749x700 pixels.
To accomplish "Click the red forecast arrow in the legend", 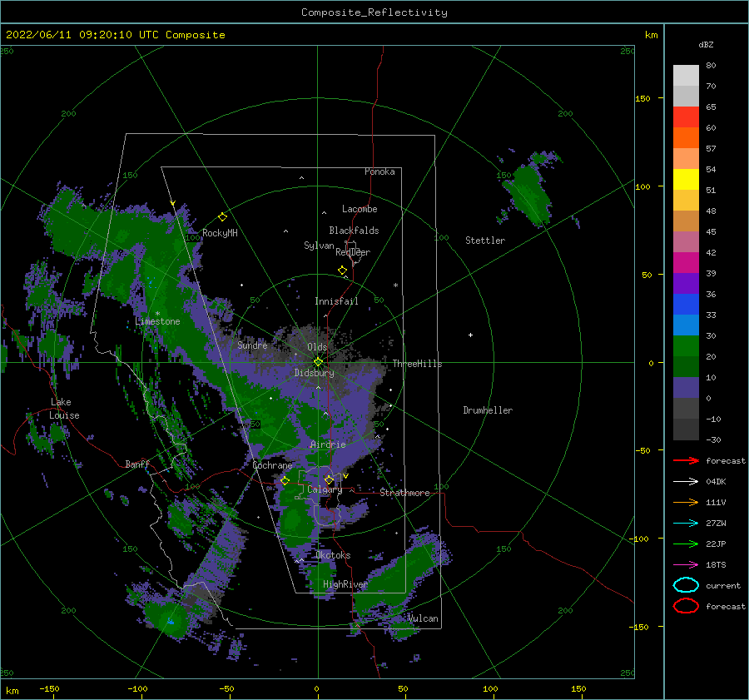I will pos(686,460).
